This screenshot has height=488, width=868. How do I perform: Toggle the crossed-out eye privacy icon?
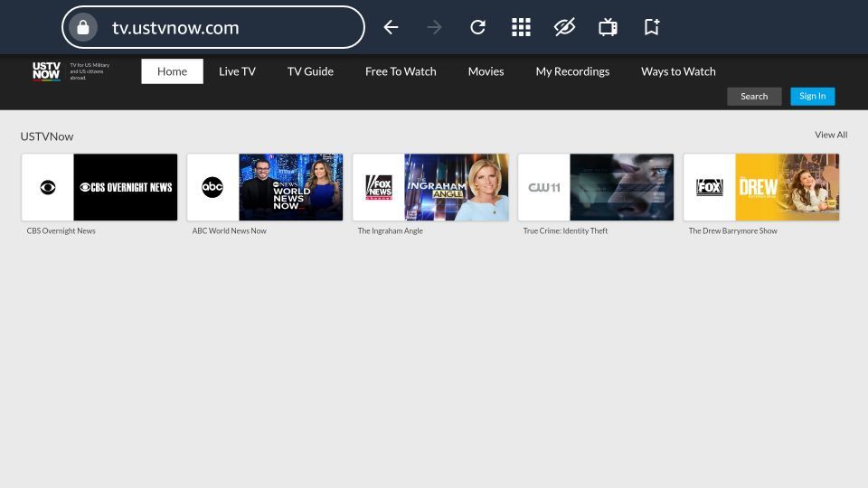[564, 27]
